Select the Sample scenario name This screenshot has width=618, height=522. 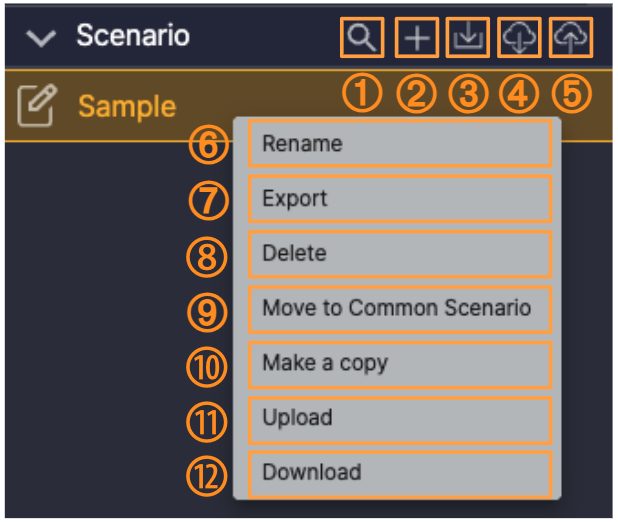coord(127,106)
